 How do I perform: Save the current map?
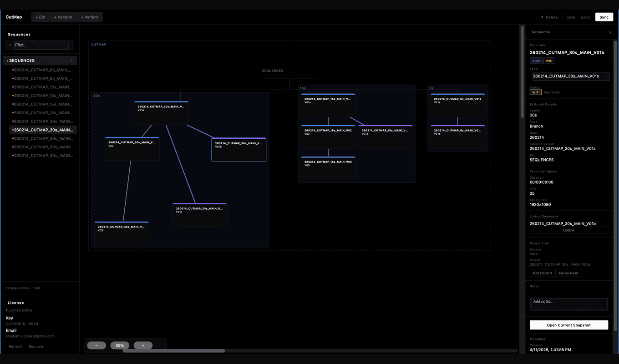pos(570,17)
